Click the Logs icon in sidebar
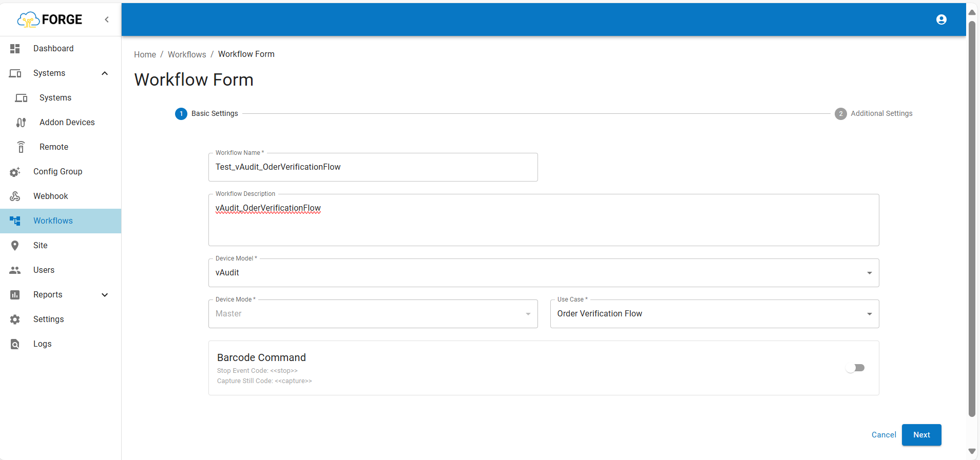 pos(15,344)
